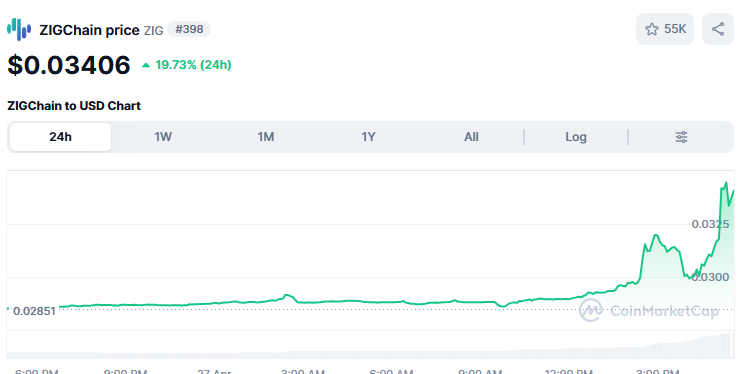Switch chart to 1M range
The image size is (751, 374).
(x=266, y=137)
